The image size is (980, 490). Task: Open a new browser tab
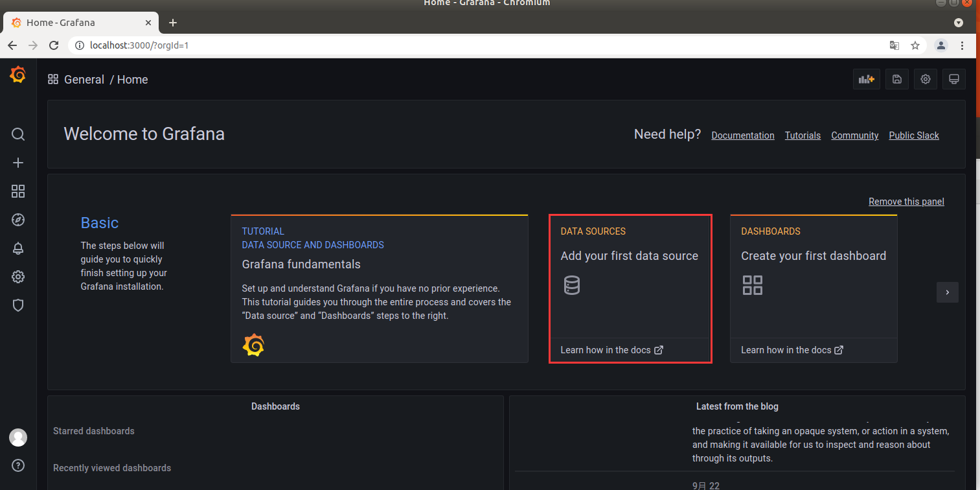tap(173, 23)
